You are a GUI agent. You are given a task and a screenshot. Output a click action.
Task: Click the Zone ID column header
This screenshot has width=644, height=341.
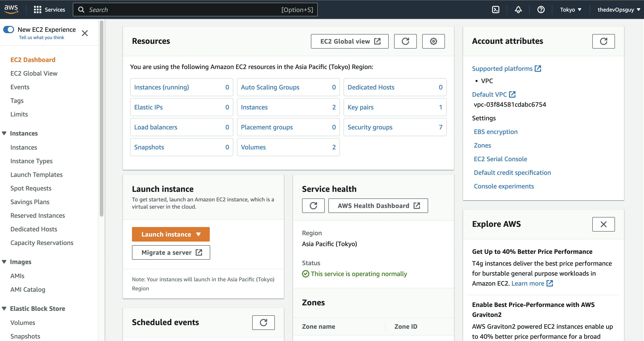click(x=405, y=326)
